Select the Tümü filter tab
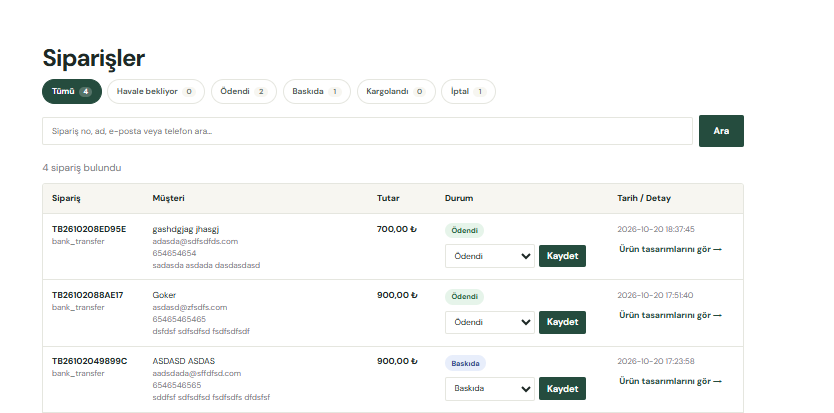This screenshot has height=413, width=834. pos(72,92)
